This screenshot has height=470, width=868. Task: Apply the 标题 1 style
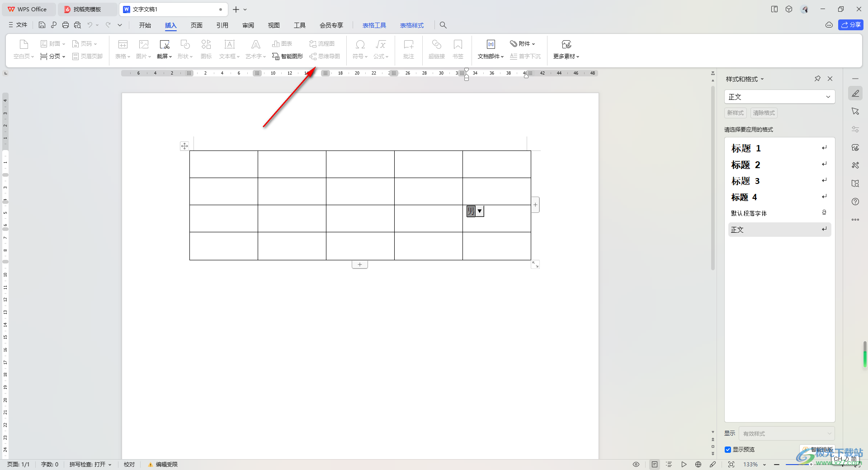(779, 148)
